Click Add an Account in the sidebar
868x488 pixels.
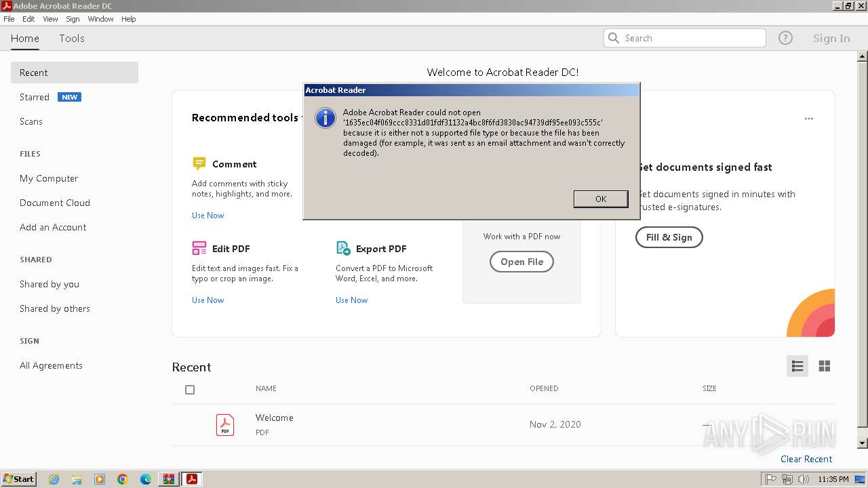tap(53, 227)
